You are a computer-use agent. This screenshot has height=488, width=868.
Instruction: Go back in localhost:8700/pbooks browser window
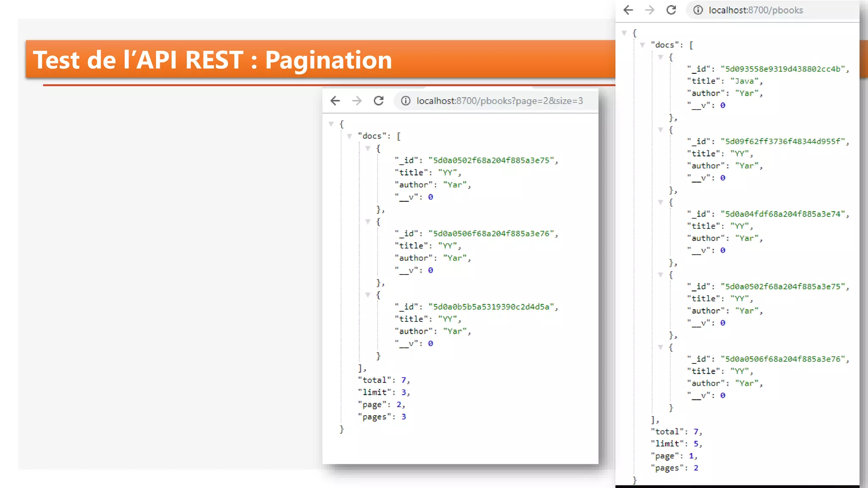628,10
